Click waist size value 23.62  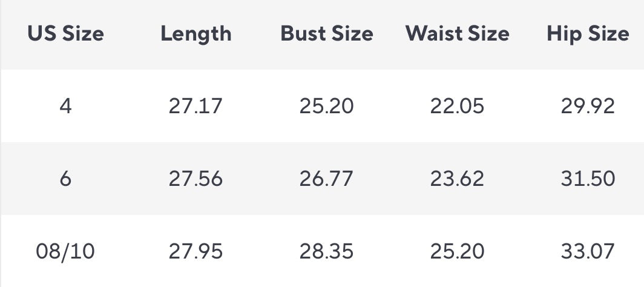[x=458, y=179]
